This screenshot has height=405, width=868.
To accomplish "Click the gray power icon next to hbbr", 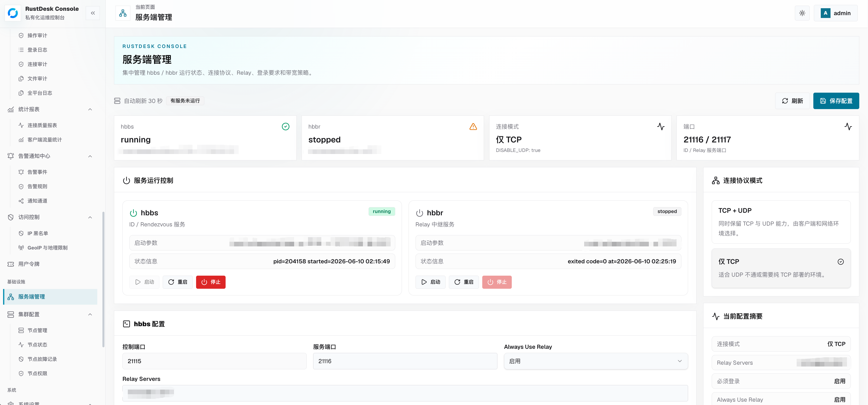I will [420, 213].
